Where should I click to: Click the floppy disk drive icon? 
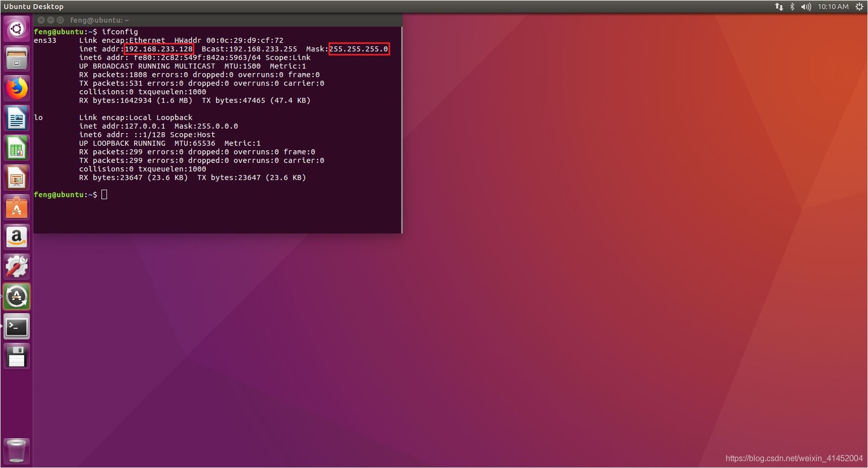point(17,357)
